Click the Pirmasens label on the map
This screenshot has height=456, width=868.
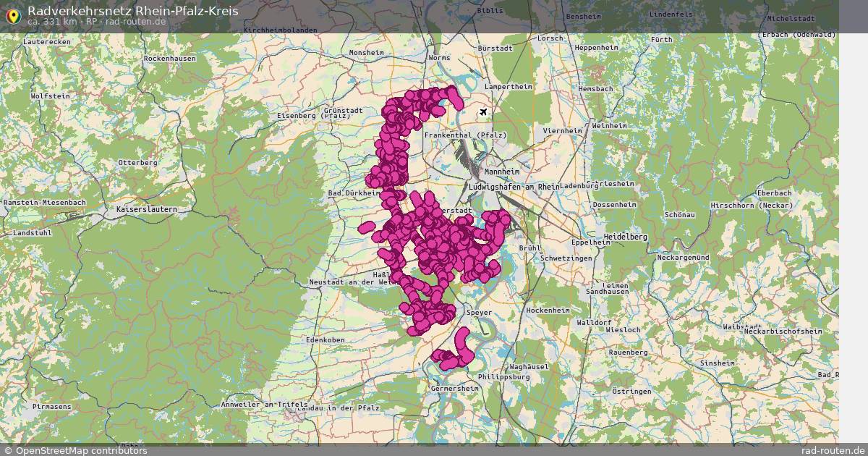[x=51, y=407]
